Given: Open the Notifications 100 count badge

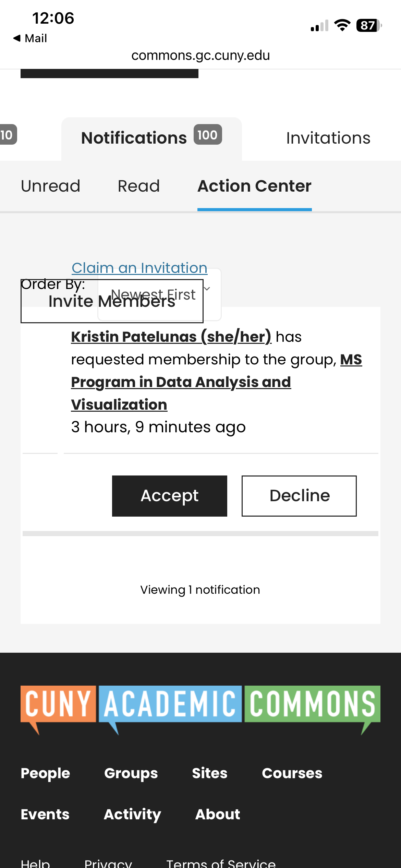Looking at the screenshot, I should tap(208, 134).
